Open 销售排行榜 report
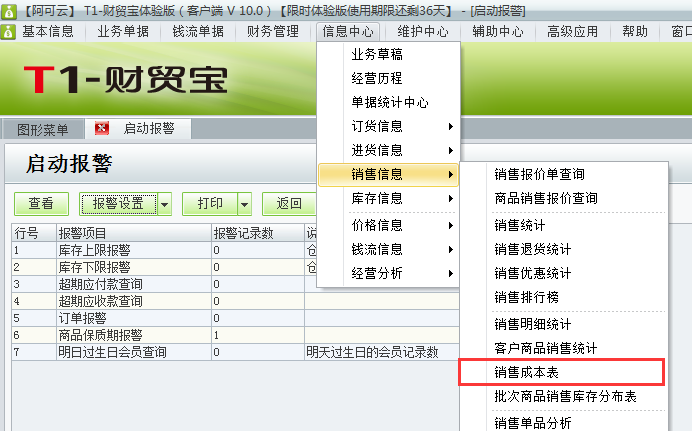 click(563, 297)
